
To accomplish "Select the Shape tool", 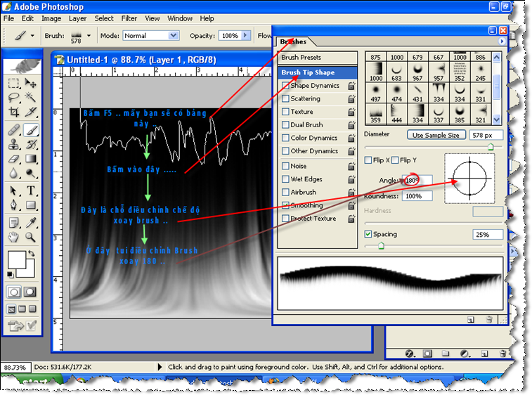I will (30, 205).
